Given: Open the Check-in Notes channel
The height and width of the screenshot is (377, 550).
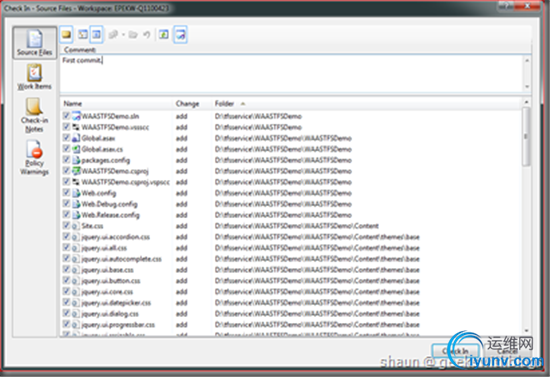Looking at the screenshot, I should pyautogui.click(x=34, y=115).
